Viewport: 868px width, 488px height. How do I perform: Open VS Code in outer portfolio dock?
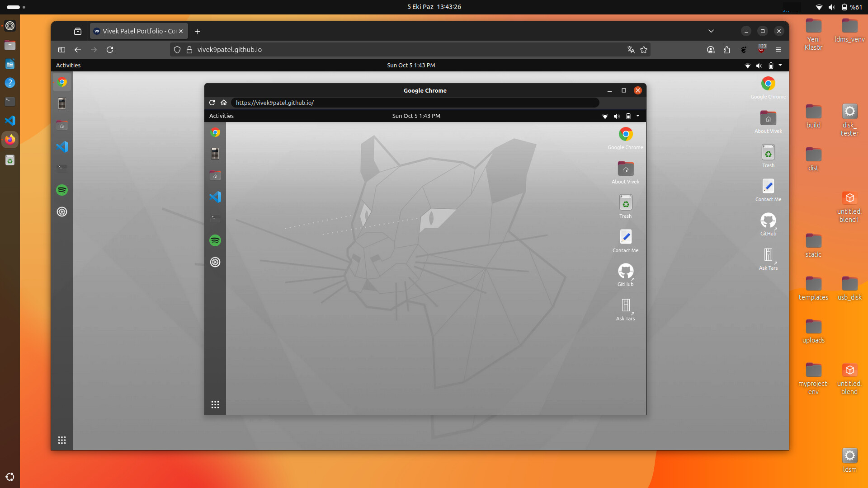pyautogui.click(x=62, y=147)
